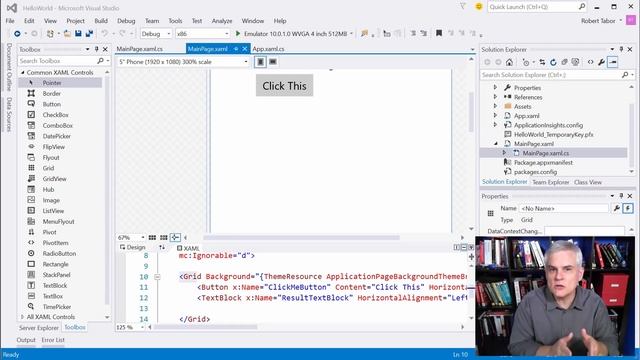Open code editor zoom 125 % dropdown
Screen dimensions: 640x360
tap(131, 327)
